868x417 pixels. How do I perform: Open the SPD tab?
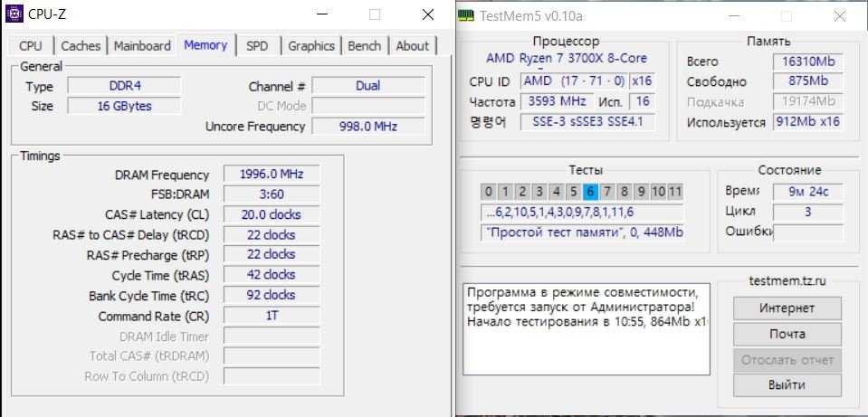tap(257, 46)
